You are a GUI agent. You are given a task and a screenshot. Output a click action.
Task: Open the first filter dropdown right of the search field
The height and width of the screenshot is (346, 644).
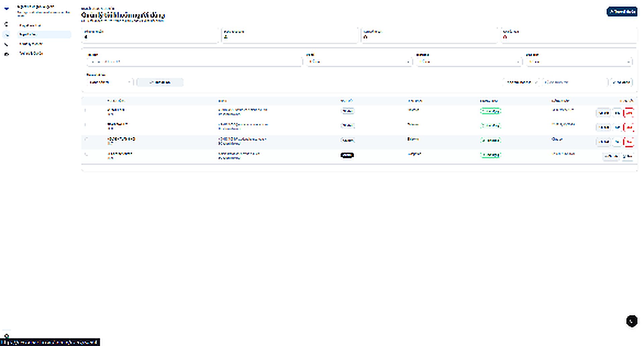click(359, 62)
